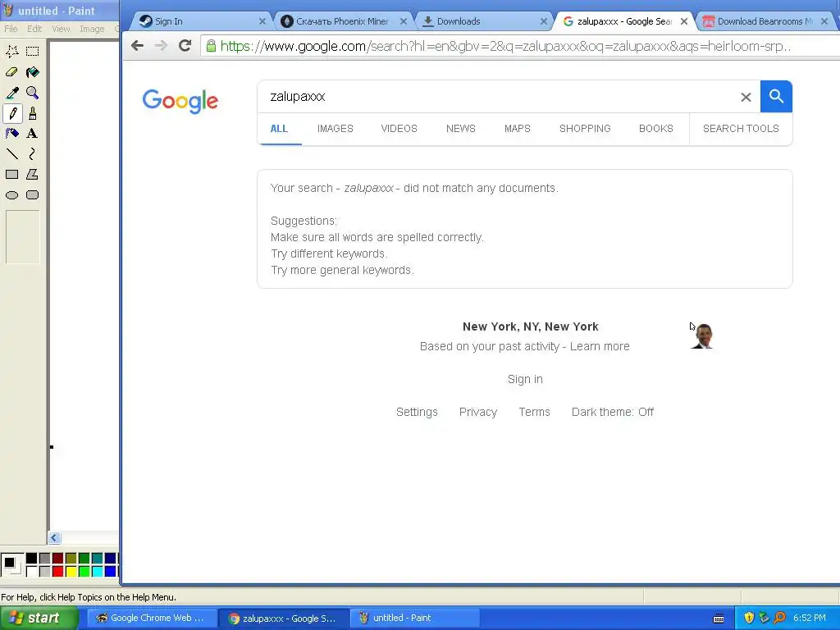Choose the Curve tool in Paint
Image resolution: width=840 pixels, height=630 pixels.
click(32, 154)
